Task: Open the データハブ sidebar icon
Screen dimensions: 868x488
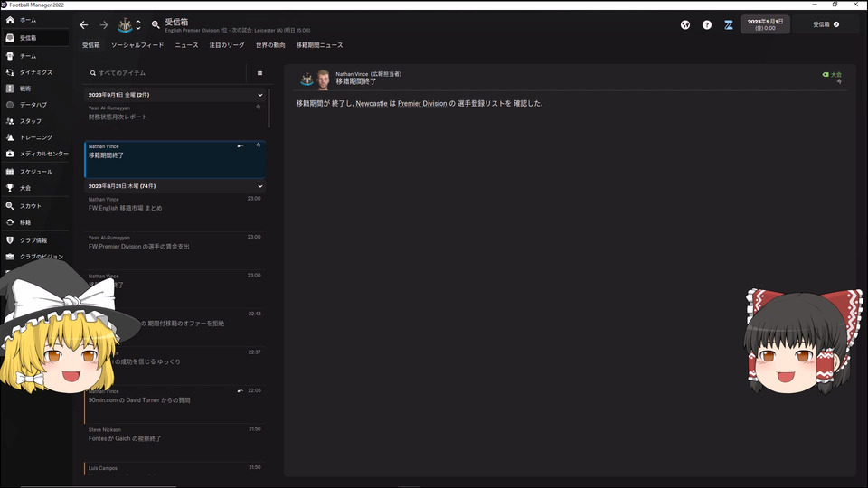Action: click(10, 105)
